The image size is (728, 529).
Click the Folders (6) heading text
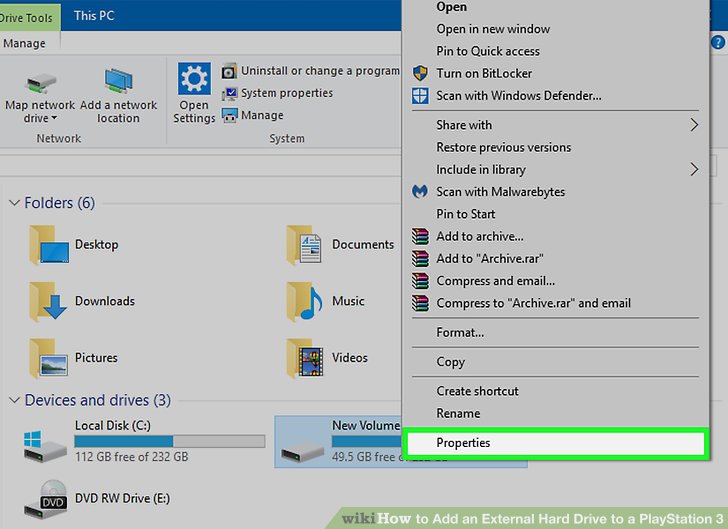[59, 202]
